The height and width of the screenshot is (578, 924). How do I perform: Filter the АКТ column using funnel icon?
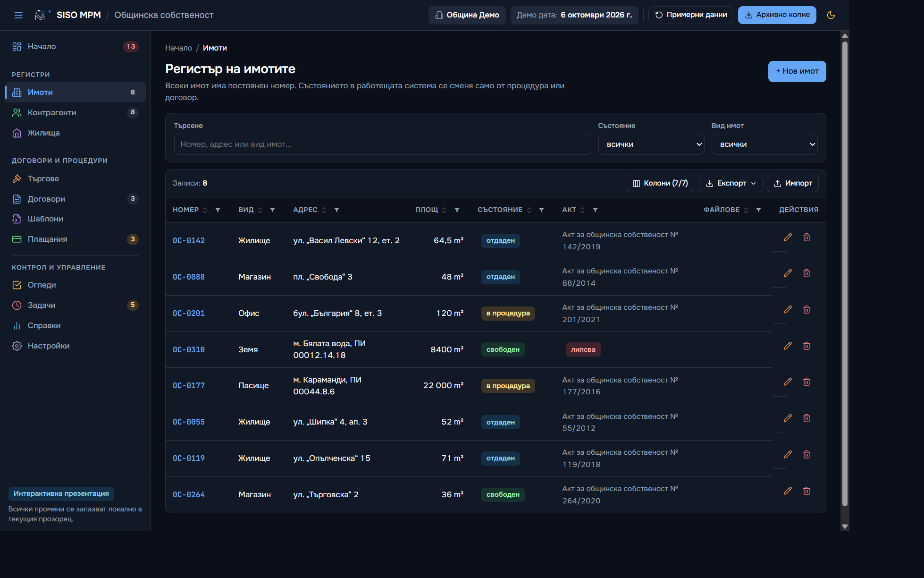click(x=595, y=210)
